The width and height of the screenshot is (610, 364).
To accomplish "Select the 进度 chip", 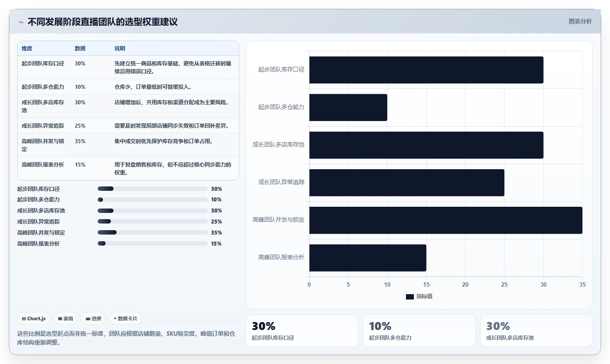I will 93,318.
